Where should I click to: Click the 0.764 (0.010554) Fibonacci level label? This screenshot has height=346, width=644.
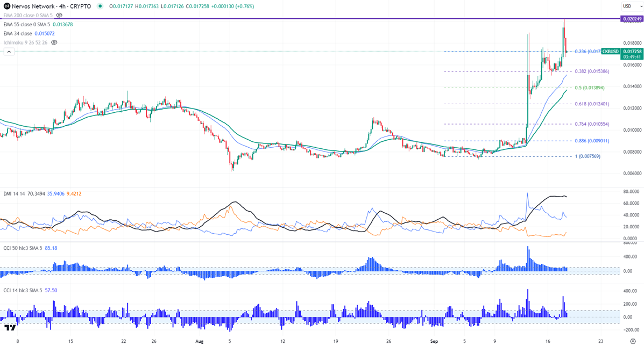592,124
